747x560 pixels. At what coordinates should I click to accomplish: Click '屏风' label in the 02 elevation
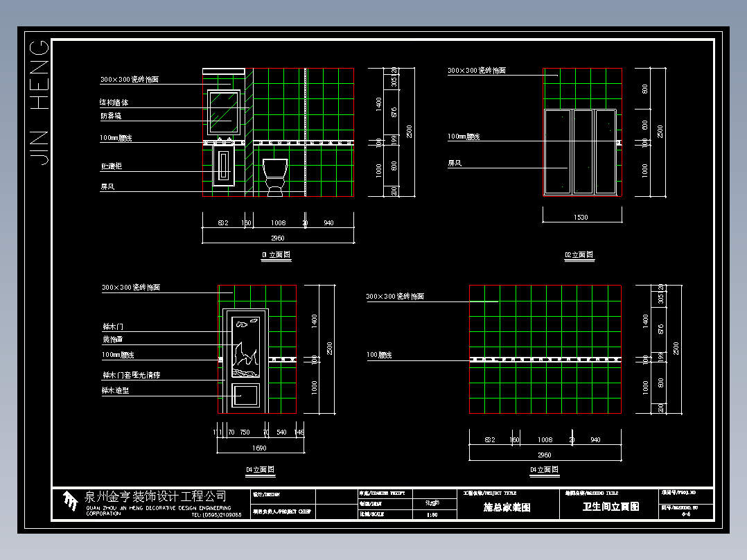point(455,163)
